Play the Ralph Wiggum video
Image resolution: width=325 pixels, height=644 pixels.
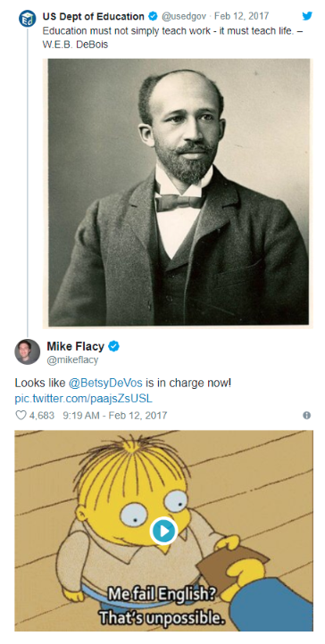(163, 531)
